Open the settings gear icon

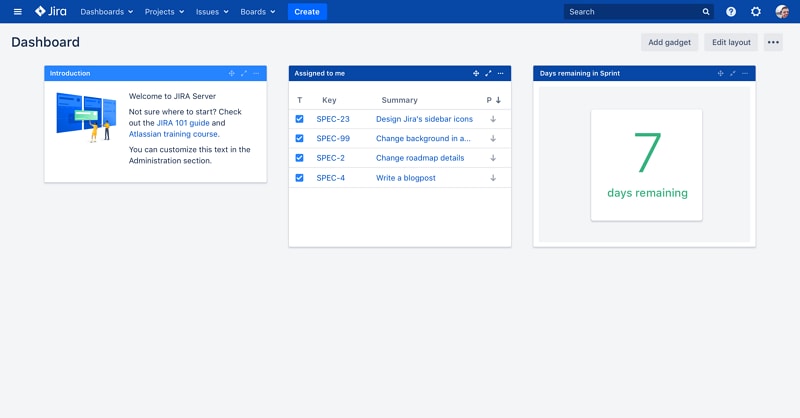[756, 11]
